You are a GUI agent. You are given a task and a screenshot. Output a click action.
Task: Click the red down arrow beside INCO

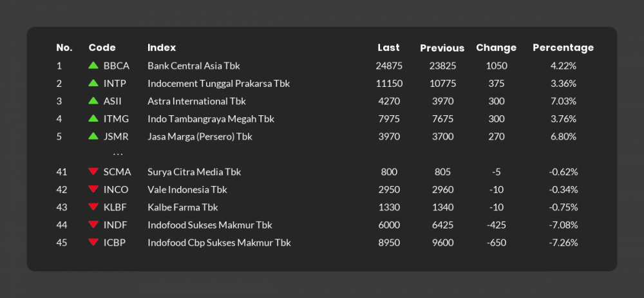point(93,189)
